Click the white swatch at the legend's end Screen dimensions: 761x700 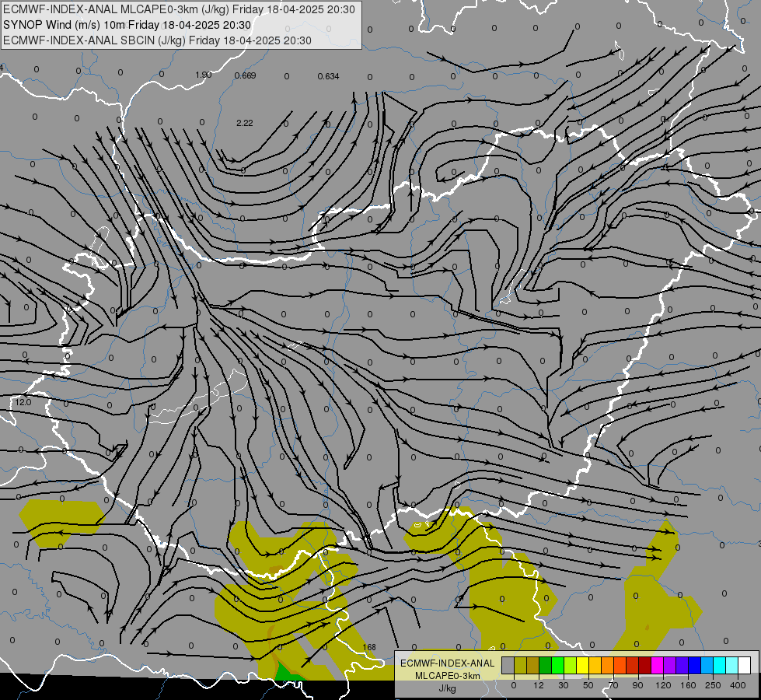click(x=744, y=665)
